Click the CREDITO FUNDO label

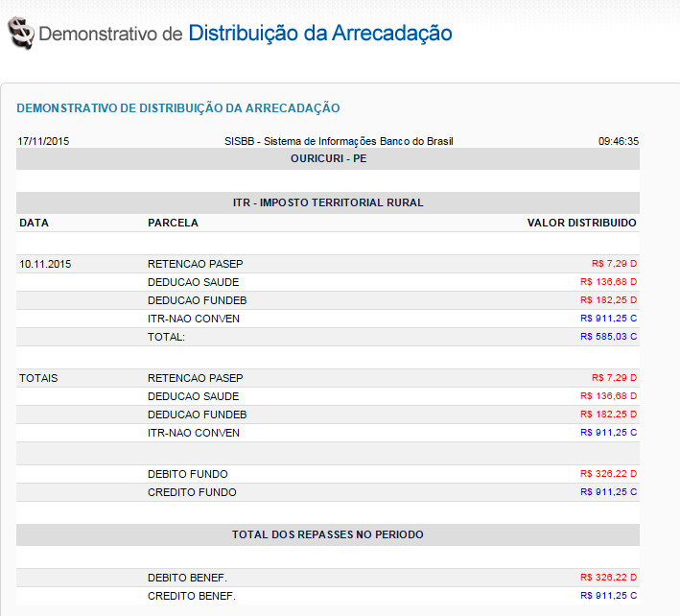tap(192, 492)
